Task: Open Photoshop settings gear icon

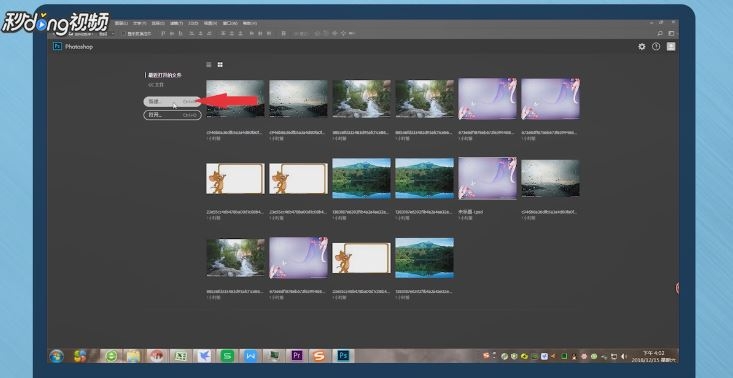Action: 642,47
